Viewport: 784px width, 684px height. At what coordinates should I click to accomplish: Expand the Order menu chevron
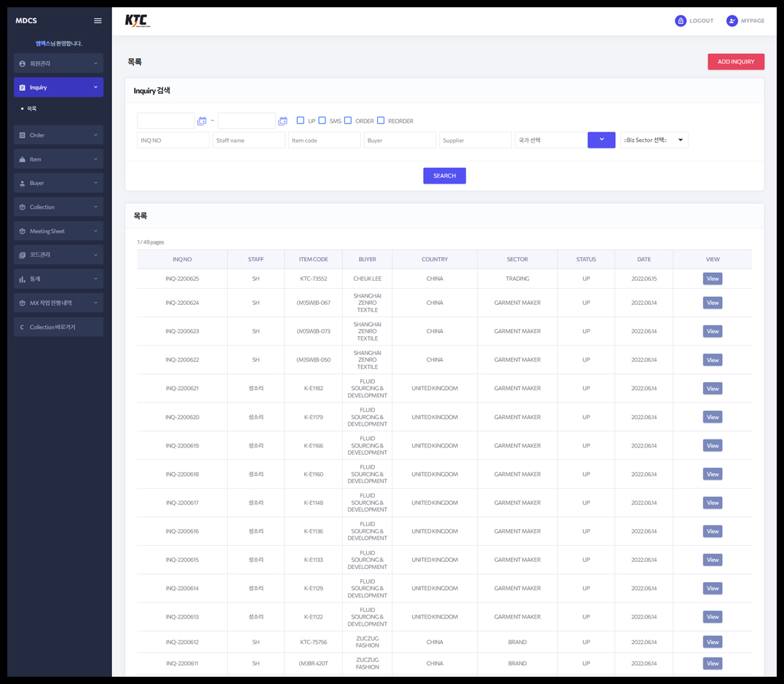tap(95, 135)
